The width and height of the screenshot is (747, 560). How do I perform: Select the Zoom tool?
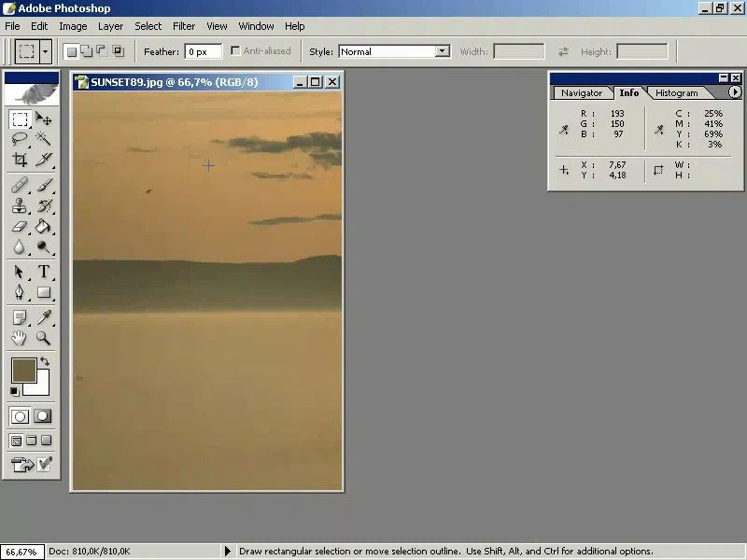43,338
